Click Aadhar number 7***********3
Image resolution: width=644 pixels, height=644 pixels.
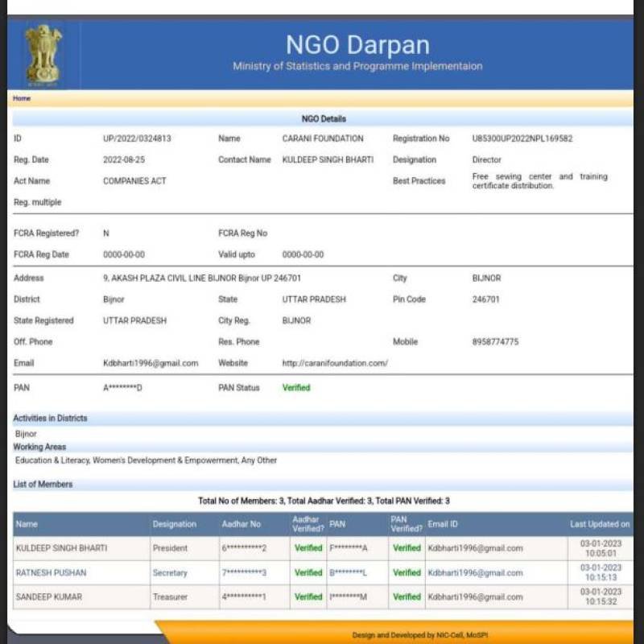[244, 572]
